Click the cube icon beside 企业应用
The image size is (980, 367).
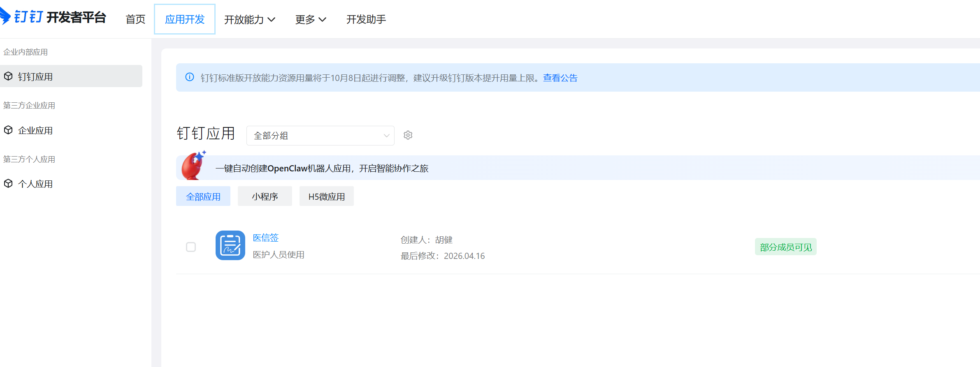pos(8,130)
